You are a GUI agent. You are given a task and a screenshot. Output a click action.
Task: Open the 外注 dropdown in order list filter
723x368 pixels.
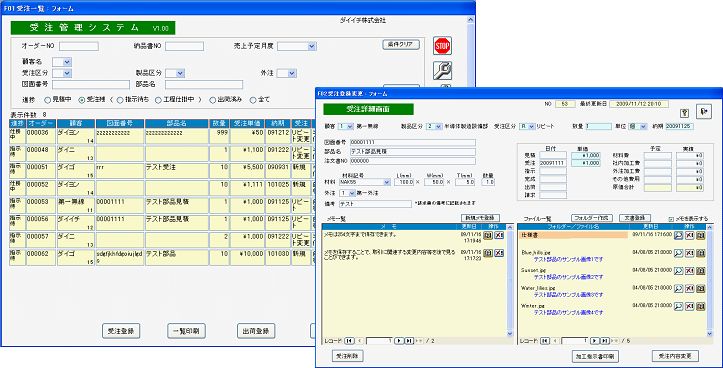click(x=292, y=73)
